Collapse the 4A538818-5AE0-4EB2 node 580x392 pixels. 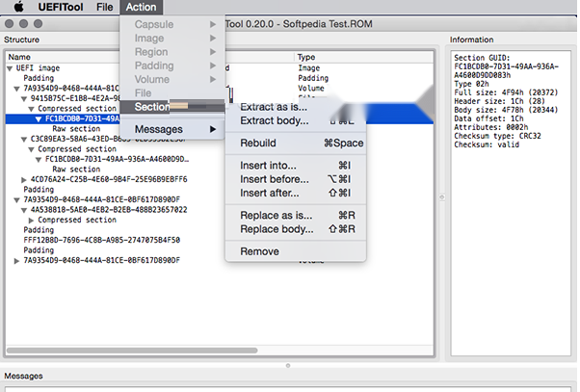point(25,209)
